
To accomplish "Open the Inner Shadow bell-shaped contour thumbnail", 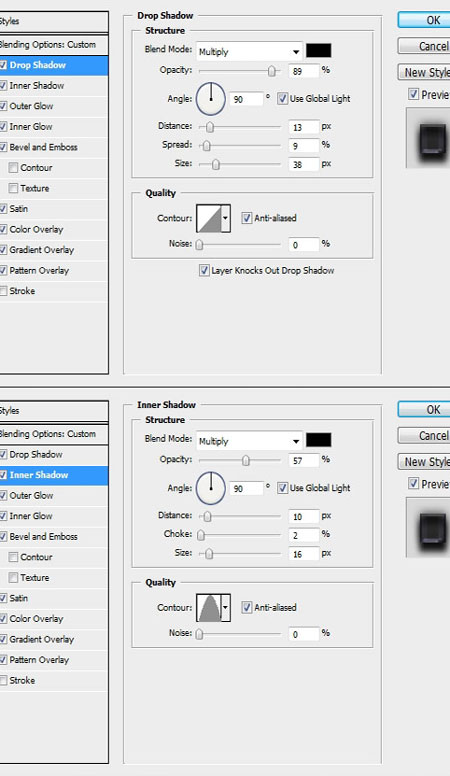I will (209, 608).
